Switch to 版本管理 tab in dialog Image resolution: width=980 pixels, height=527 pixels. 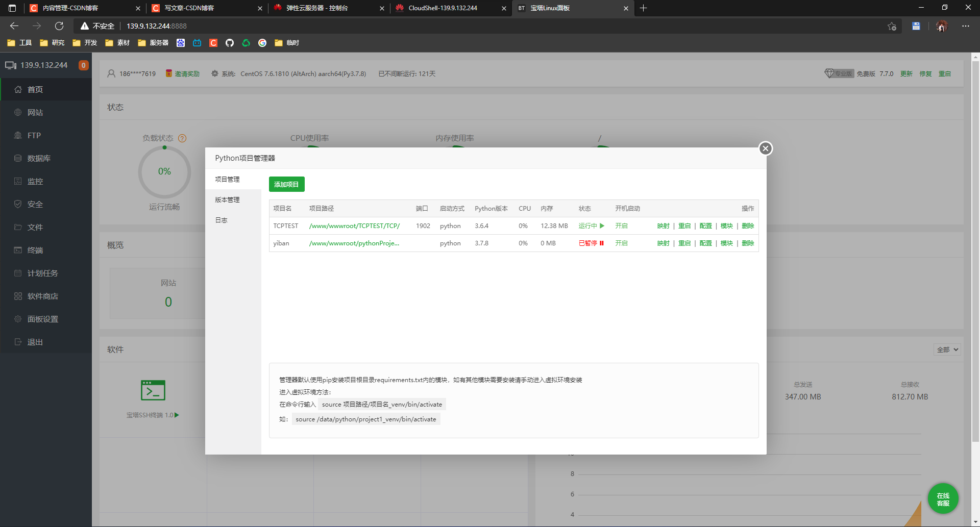[228, 199]
